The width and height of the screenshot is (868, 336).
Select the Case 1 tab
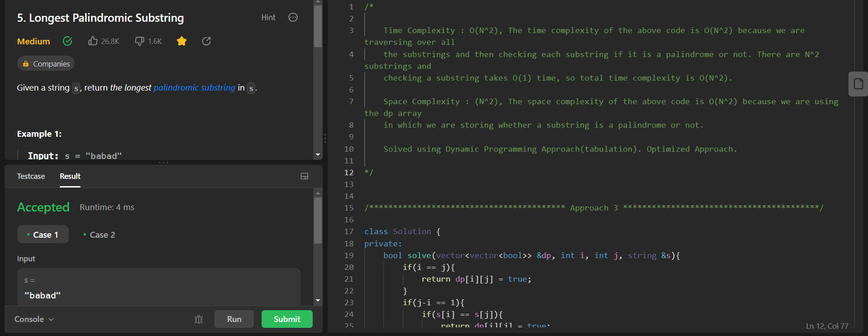pyautogui.click(x=43, y=235)
